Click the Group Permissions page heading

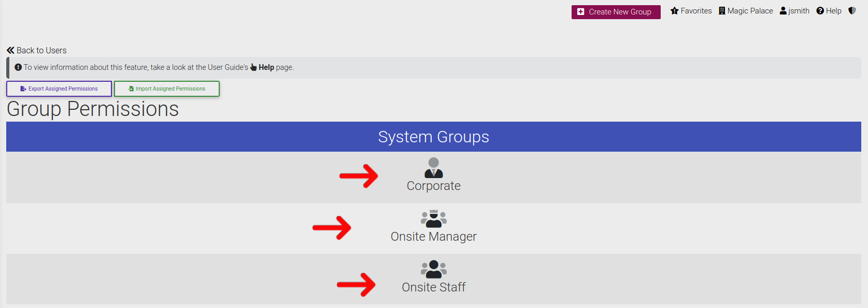[93, 109]
